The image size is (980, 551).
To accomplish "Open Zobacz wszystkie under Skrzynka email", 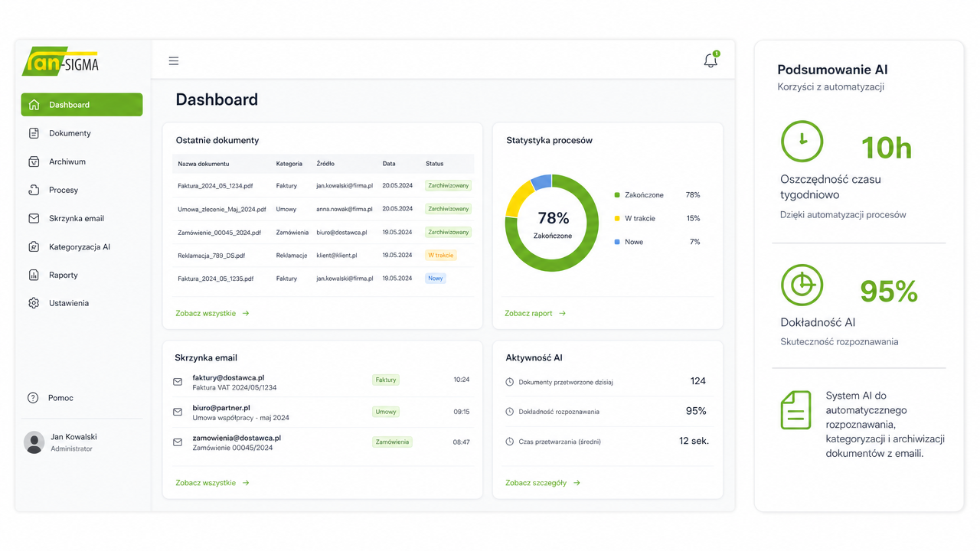I will click(212, 483).
